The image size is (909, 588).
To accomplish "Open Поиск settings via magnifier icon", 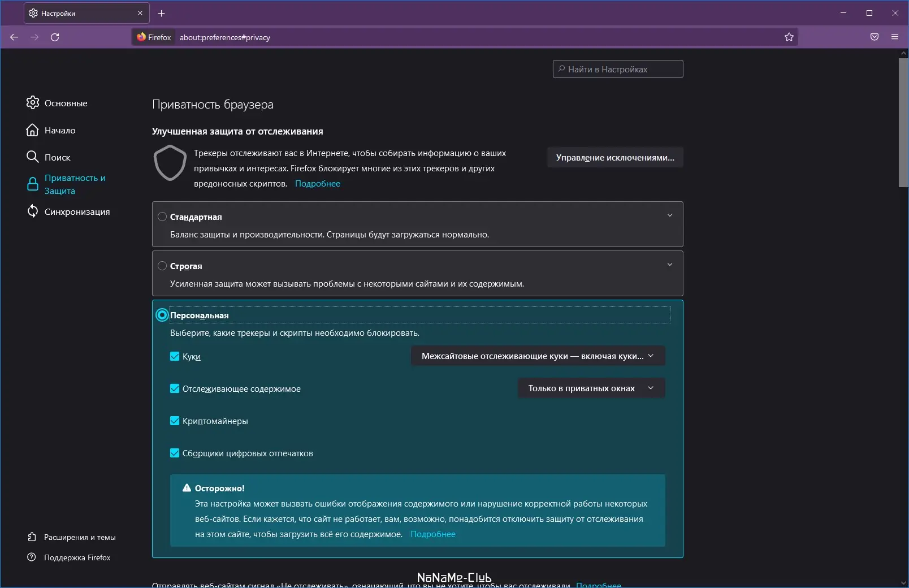I will [x=33, y=157].
